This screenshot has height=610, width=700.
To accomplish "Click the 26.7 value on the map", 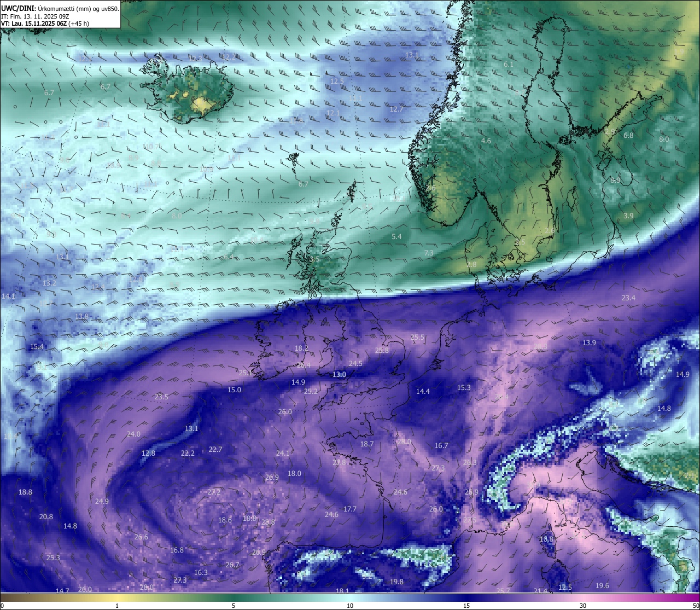I will coord(232,565).
